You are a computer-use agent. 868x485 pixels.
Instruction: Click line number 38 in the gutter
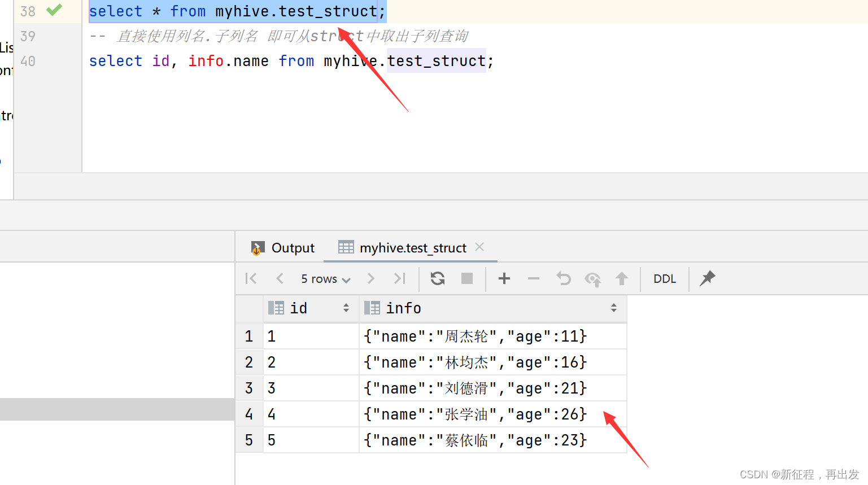[28, 11]
